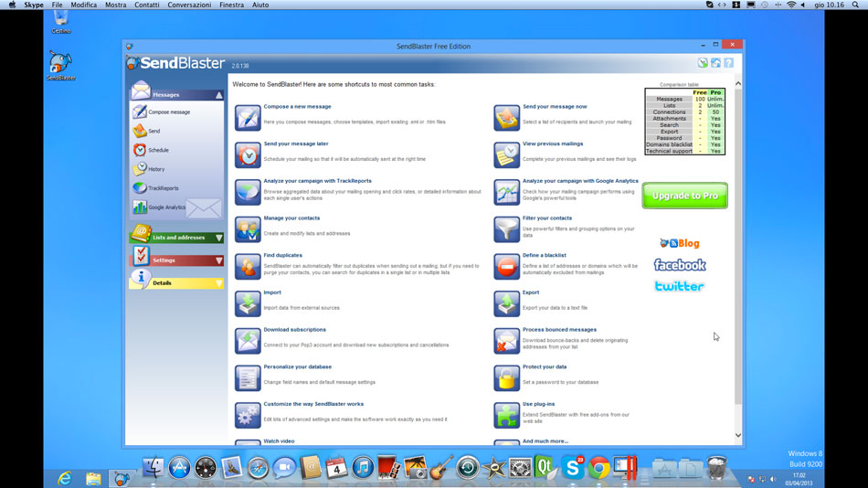Click the Personalize your database icon
This screenshot has height=488, width=868.
[x=248, y=377]
